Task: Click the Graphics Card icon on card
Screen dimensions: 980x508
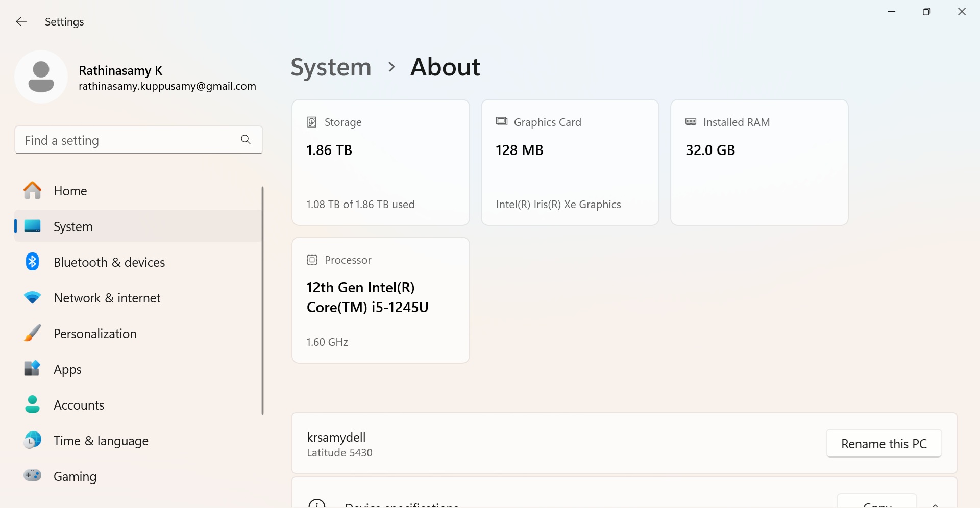Action: coord(502,121)
